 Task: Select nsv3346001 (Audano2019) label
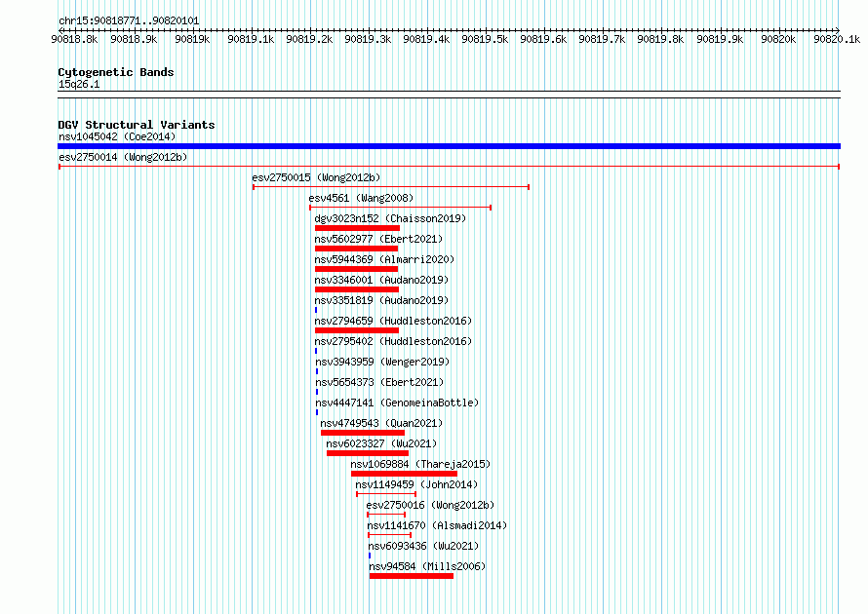click(381, 280)
